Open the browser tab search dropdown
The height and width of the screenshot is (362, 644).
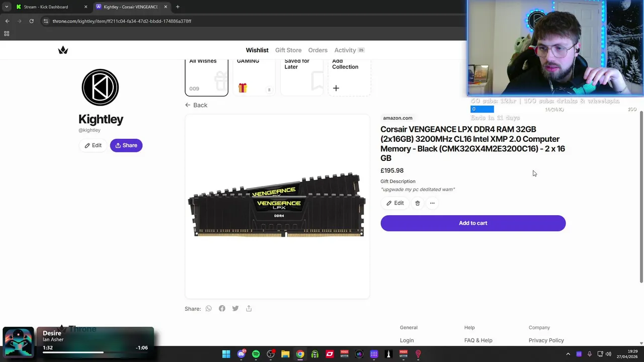(6, 7)
